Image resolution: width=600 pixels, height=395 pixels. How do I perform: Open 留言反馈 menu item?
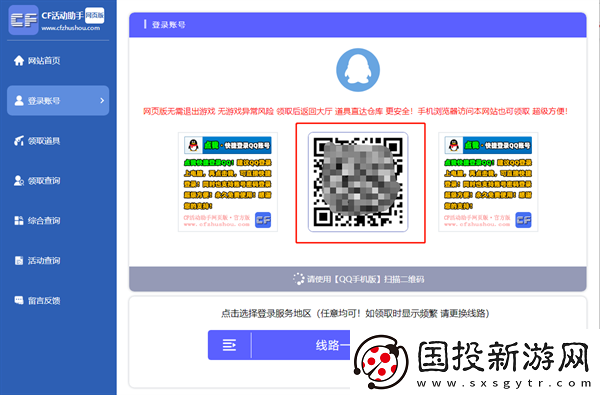click(44, 300)
